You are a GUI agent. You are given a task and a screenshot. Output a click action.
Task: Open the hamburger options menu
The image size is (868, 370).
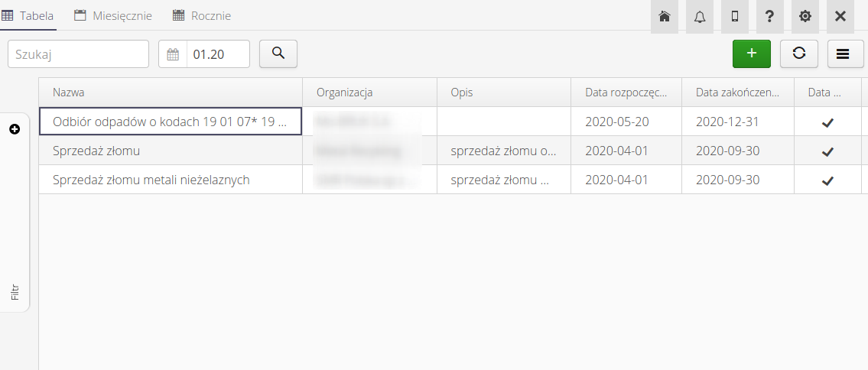[x=844, y=54]
